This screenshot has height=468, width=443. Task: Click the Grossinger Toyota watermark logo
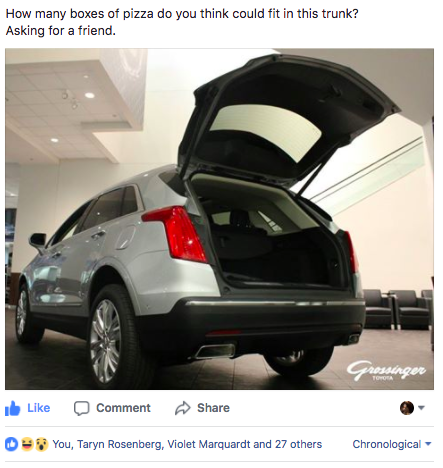click(x=386, y=371)
